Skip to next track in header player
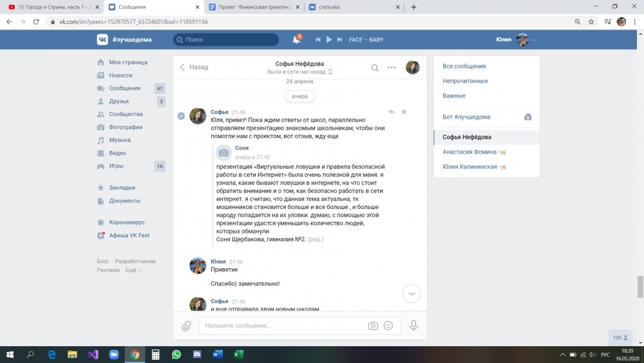 [x=339, y=39]
